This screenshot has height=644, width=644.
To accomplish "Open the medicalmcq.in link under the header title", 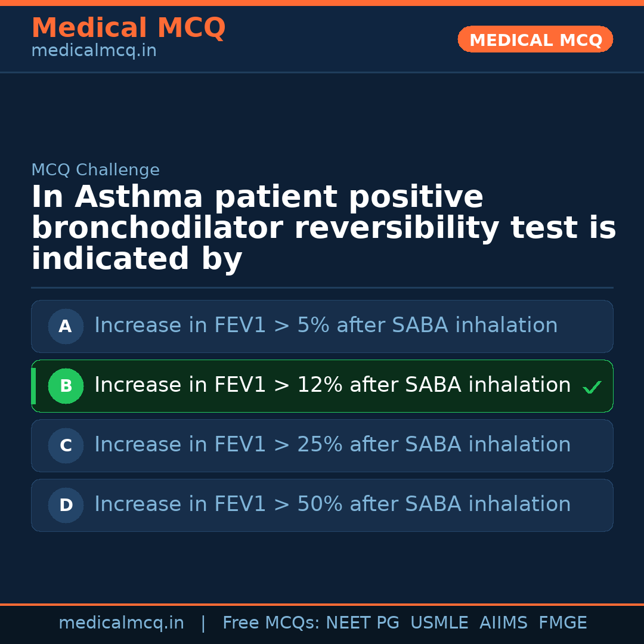I will (94, 51).
